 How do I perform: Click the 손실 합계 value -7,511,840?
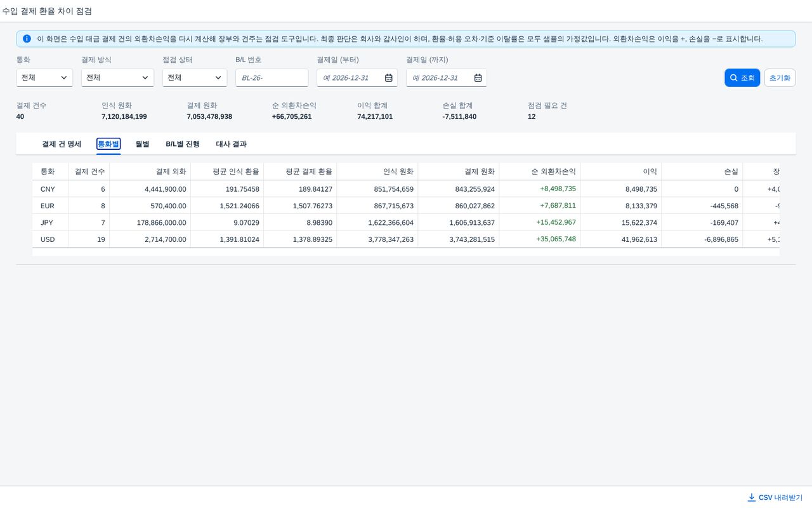coord(459,117)
